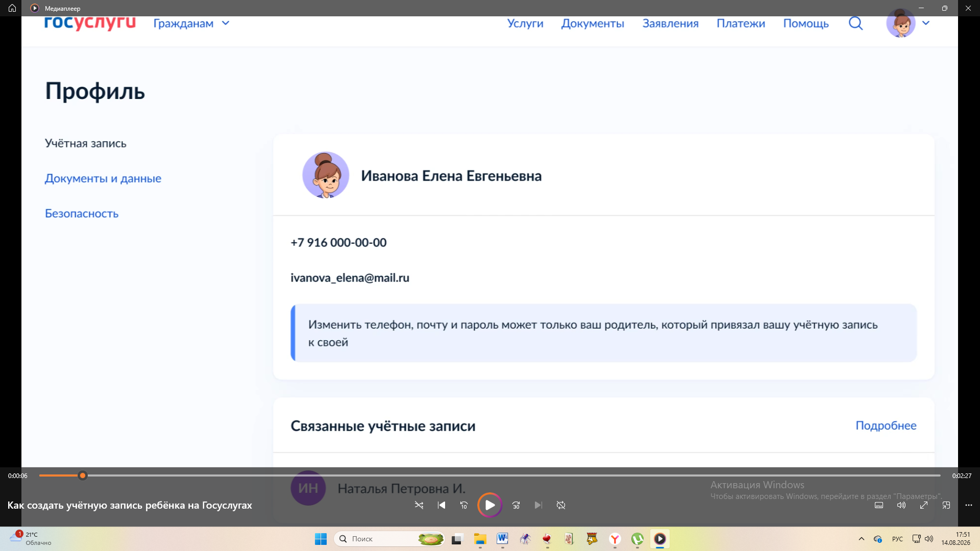
Task: Skip forward 30 seconds
Action: [516, 505]
